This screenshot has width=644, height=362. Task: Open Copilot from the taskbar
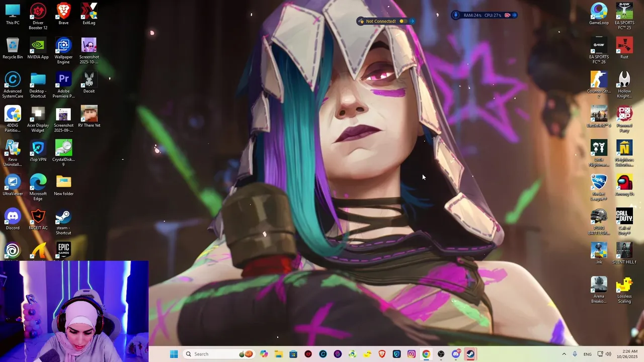[x=264, y=354]
